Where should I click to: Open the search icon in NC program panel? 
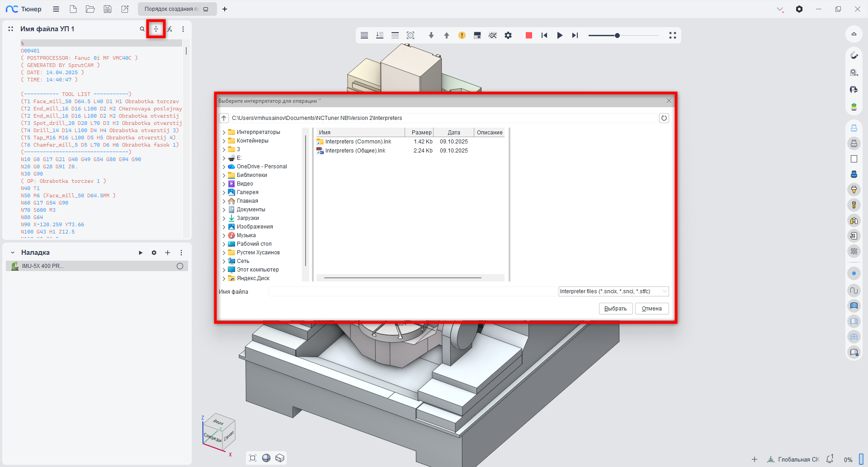[x=142, y=29]
